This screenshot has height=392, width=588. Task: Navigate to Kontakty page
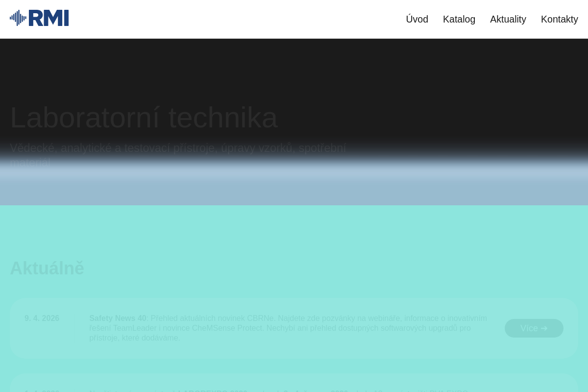[560, 19]
